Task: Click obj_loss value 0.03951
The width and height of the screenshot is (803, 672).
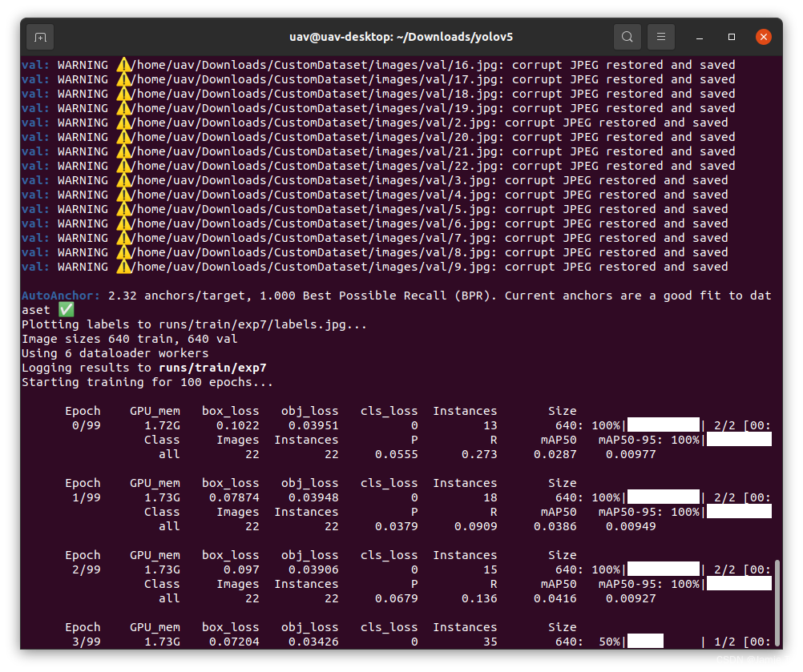Action: (x=313, y=426)
